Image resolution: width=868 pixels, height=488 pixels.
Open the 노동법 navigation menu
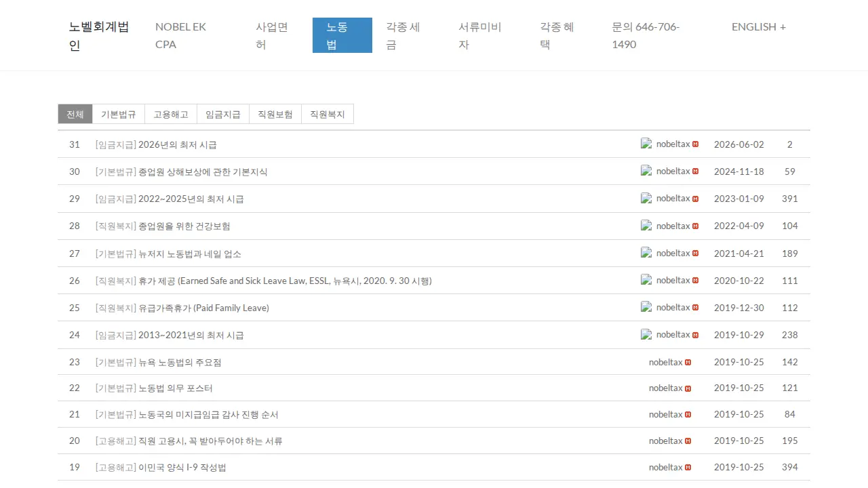(342, 35)
